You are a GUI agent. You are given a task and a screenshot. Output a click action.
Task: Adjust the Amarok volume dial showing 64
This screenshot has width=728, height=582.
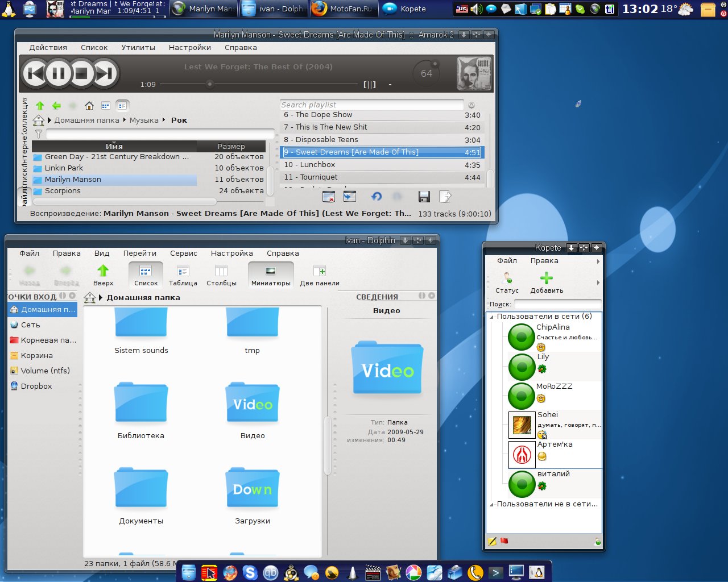pyautogui.click(x=427, y=73)
